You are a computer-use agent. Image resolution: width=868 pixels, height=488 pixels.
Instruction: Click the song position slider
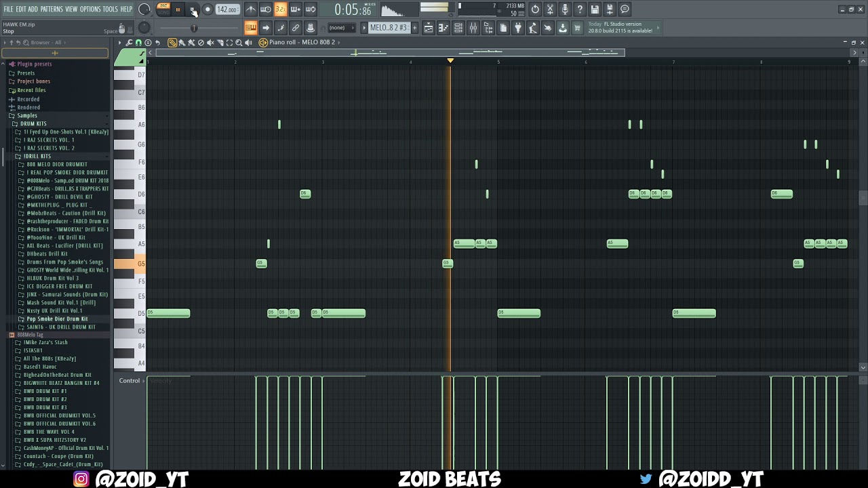tap(193, 28)
